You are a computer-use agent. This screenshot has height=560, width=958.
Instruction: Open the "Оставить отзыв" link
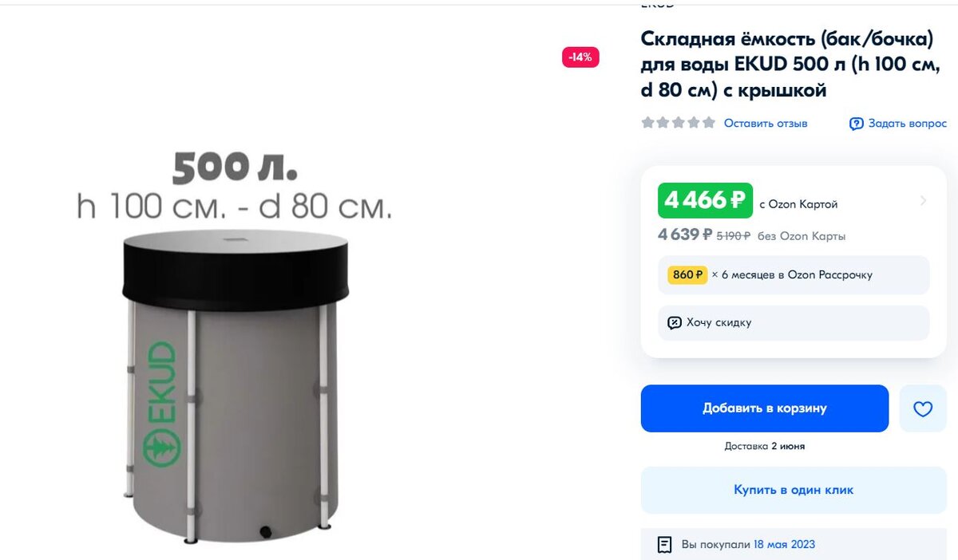(x=765, y=123)
